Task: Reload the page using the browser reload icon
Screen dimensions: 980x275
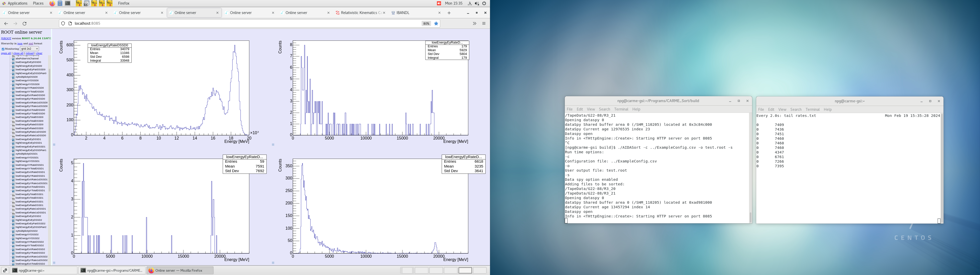Action: coord(25,23)
